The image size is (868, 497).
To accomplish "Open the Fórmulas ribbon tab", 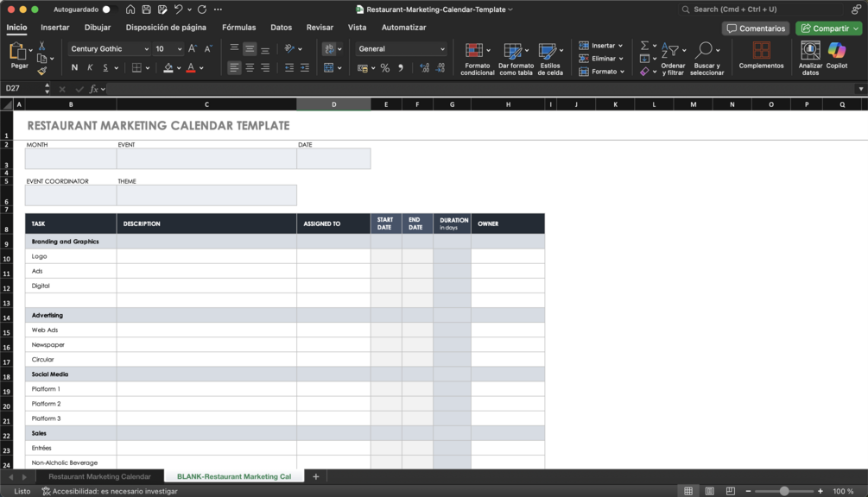I will 238,27.
